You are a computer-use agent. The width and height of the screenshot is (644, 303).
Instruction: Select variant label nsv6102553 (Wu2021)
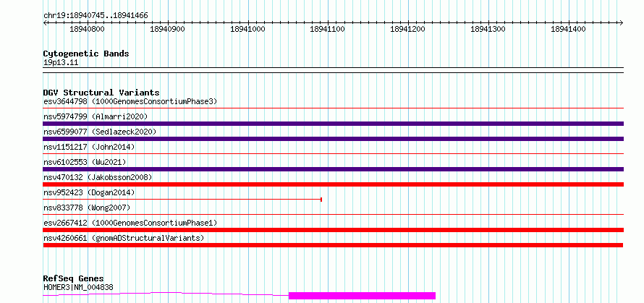click(x=85, y=162)
